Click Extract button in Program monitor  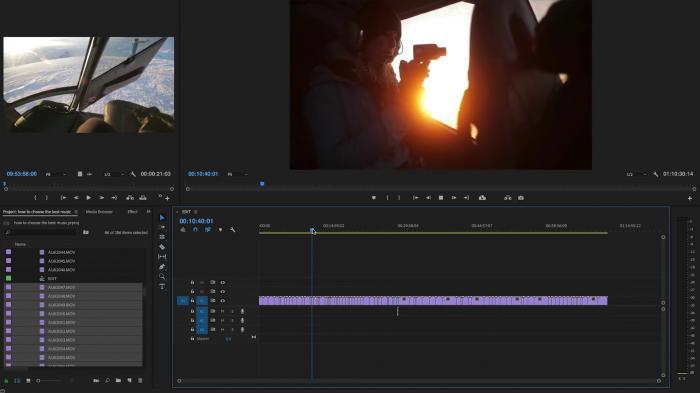pyautogui.click(x=508, y=197)
